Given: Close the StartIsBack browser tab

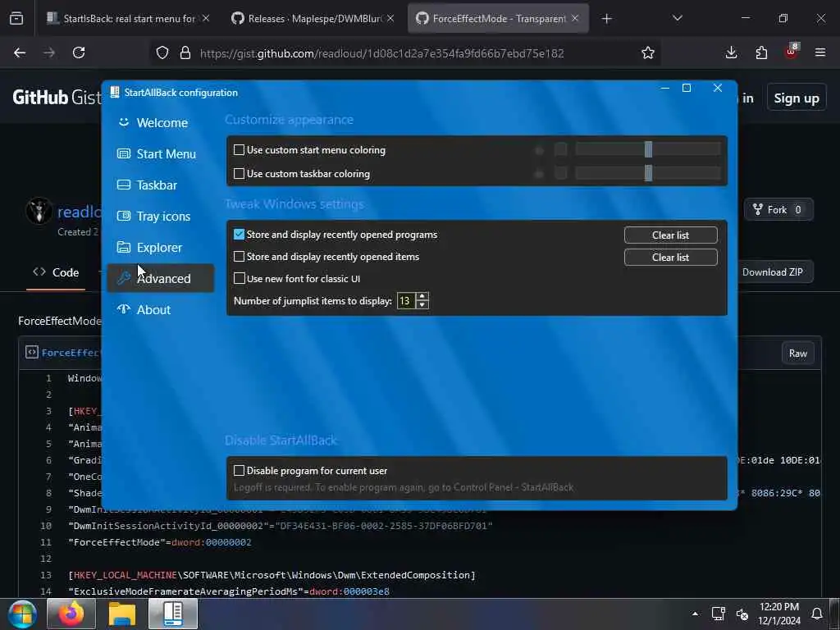Looking at the screenshot, I should (206, 19).
